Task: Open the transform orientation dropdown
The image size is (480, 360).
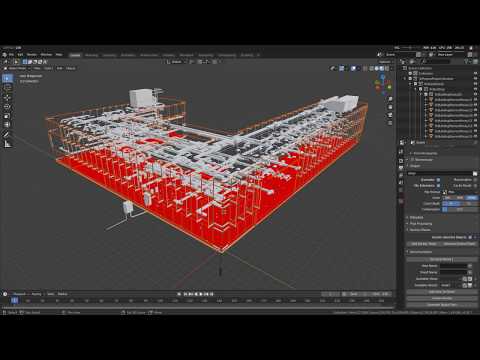Action: [x=176, y=62]
